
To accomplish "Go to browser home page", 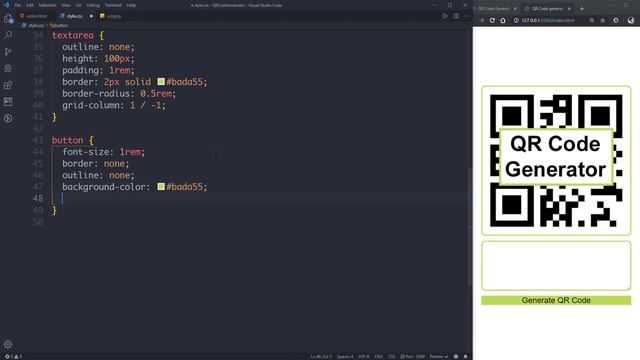I will pyautogui.click(x=503, y=20).
